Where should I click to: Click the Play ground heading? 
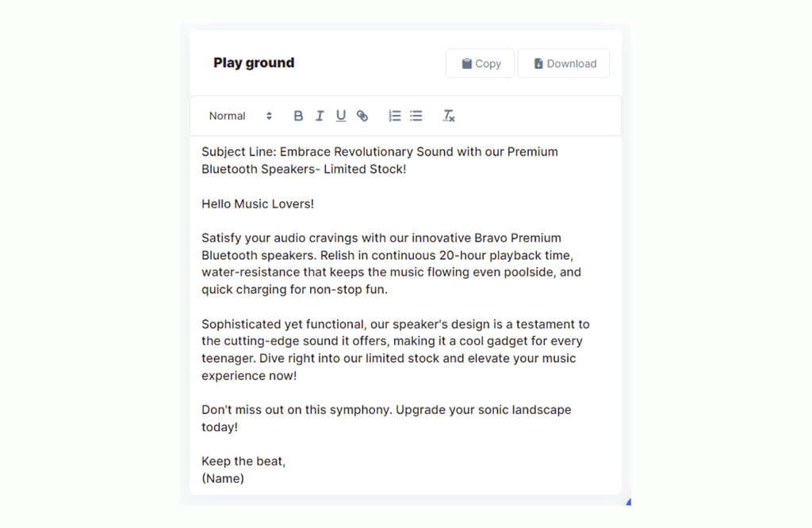tap(254, 63)
